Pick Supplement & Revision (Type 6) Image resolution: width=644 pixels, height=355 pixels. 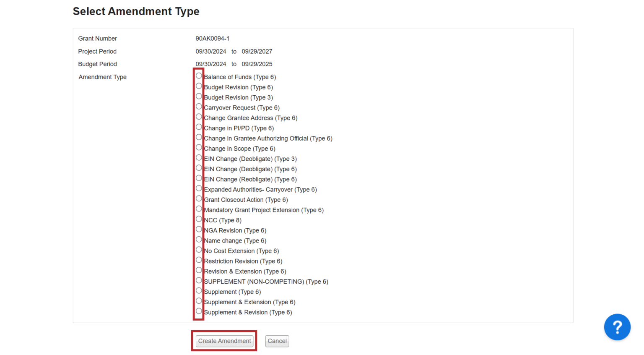click(199, 311)
